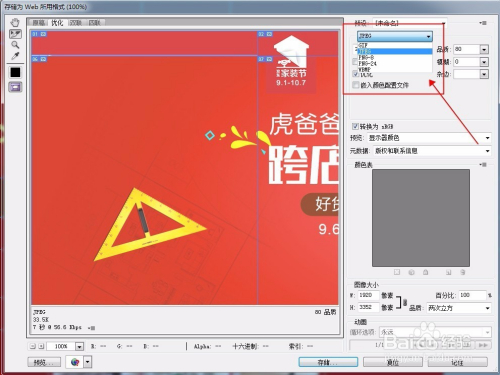Select the Hand tool

point(15,23)
